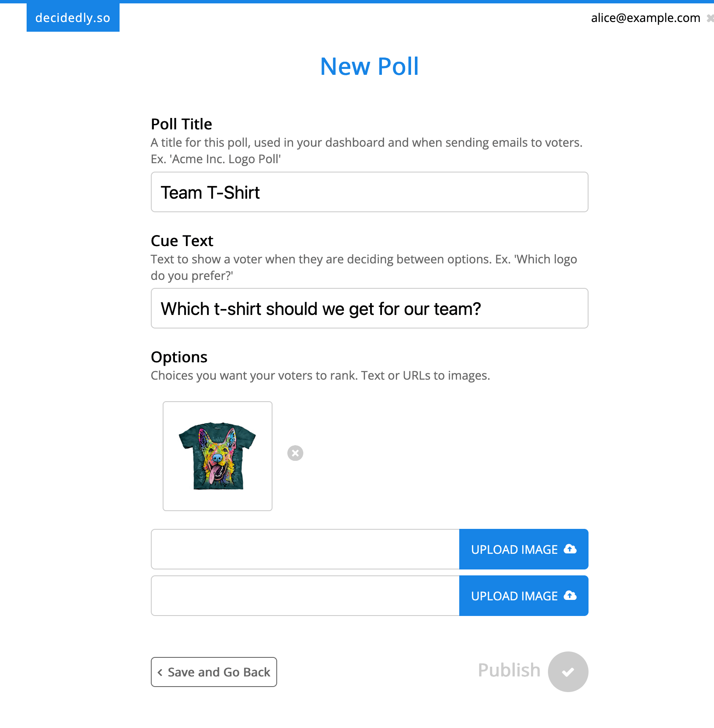The height and width of the screenshot is (728, 714).
Task: Click the cloud icon in second upload button
Action: point(570,595)
